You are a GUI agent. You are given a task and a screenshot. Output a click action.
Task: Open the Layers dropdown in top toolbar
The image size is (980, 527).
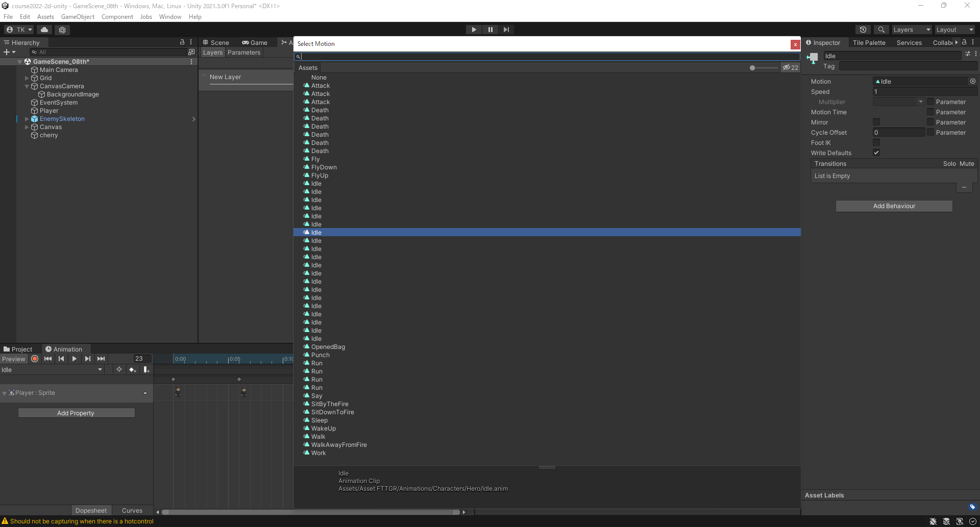pos(912,30)
